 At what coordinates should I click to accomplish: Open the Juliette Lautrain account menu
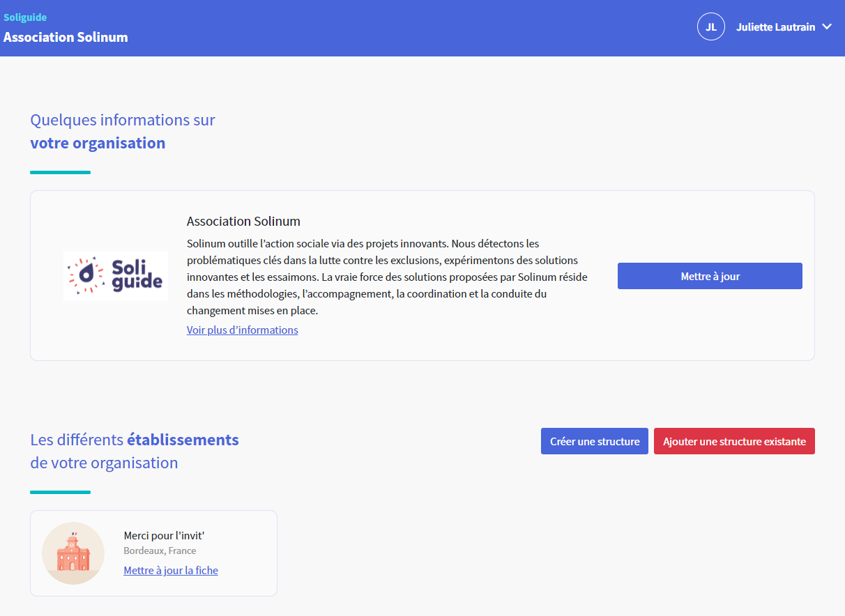point(775,27)
